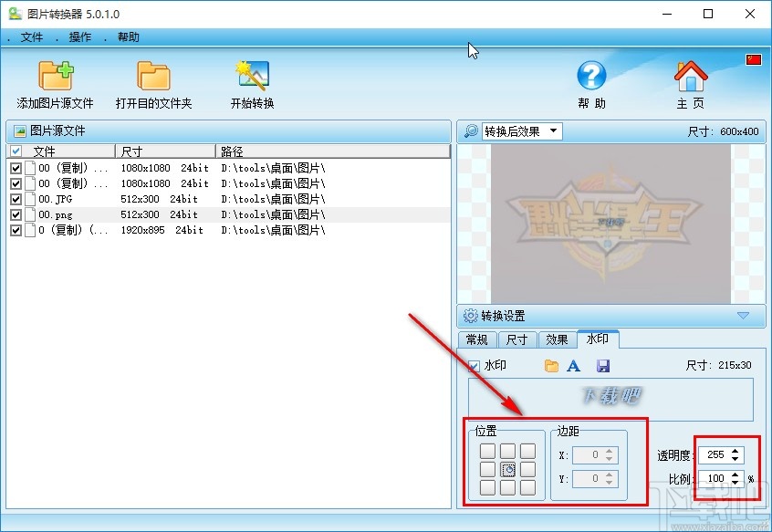Set watermark position to top-left
Viewport: 772px width, 532px height.
coord(487,451)
